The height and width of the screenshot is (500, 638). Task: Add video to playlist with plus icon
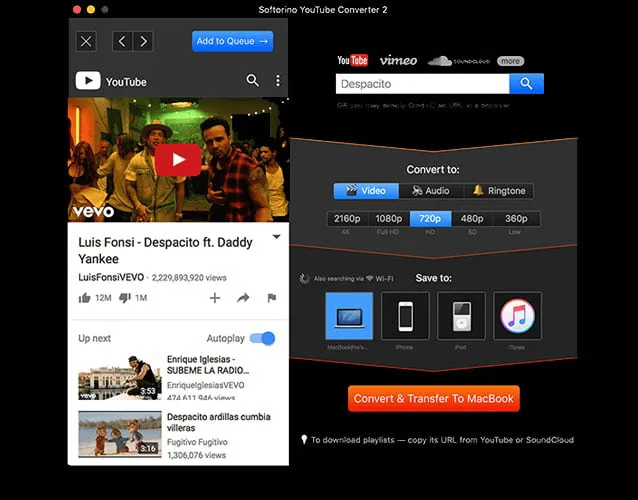pyautogui.click(x=215, y=298)
